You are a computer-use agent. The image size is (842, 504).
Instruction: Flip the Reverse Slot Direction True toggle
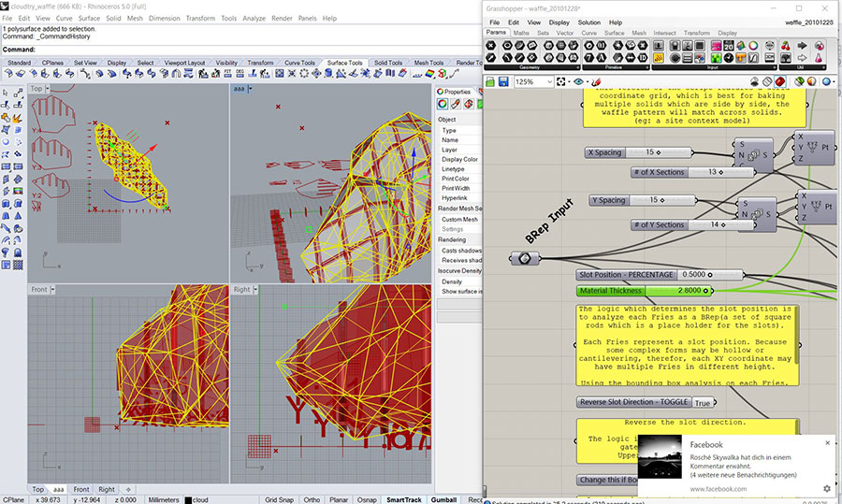pyautogui.click(x=702, y=403)
